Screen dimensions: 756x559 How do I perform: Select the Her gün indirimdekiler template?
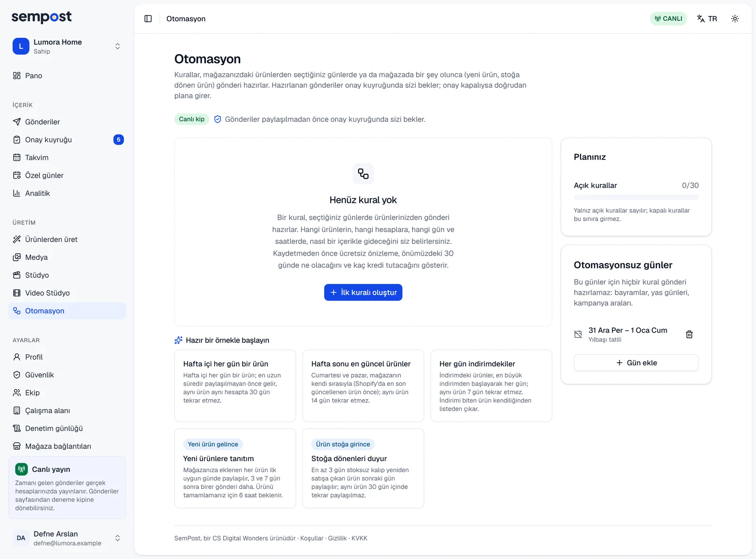pyautogui.click(x=491, y=386)
